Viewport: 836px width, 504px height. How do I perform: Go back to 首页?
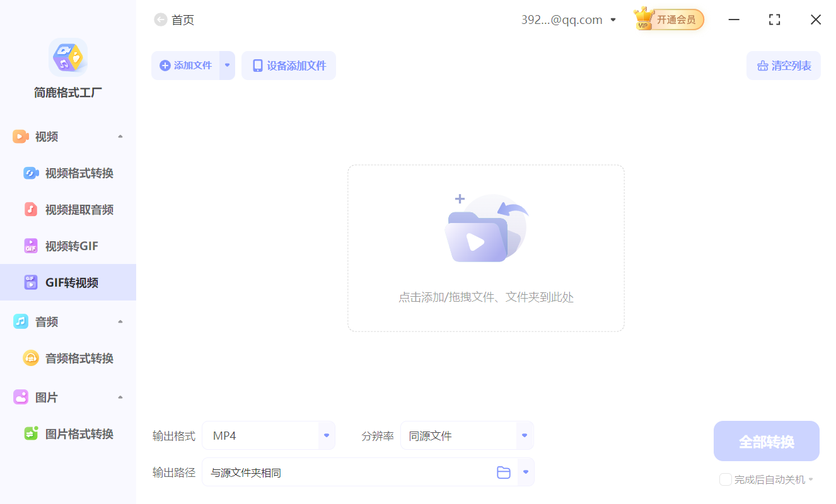[x=174, y=20]
